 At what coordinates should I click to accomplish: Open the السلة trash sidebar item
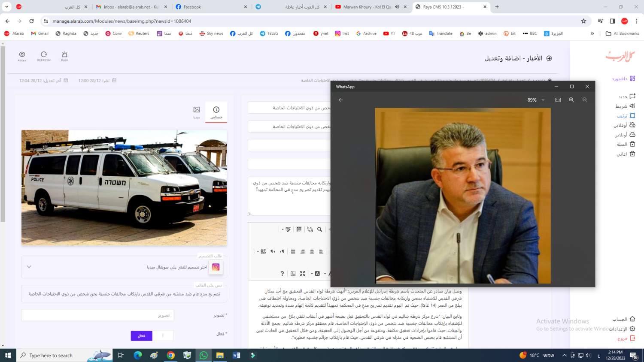click(626, 144)
